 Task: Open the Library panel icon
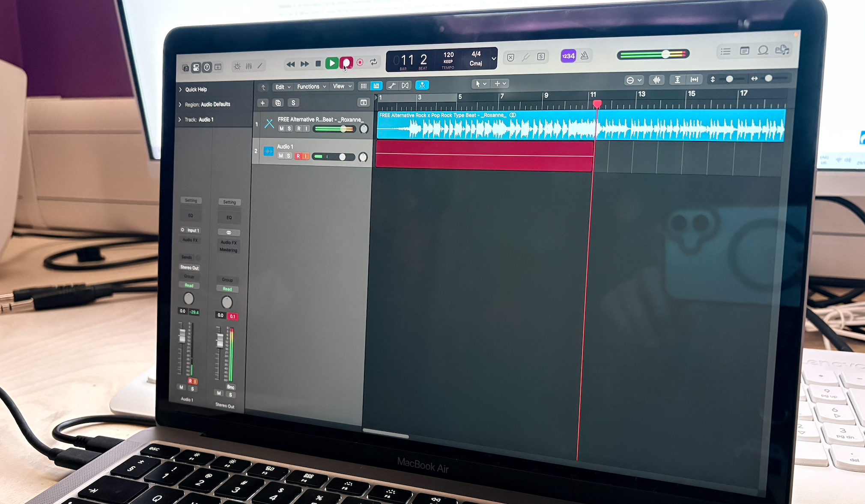185,68
